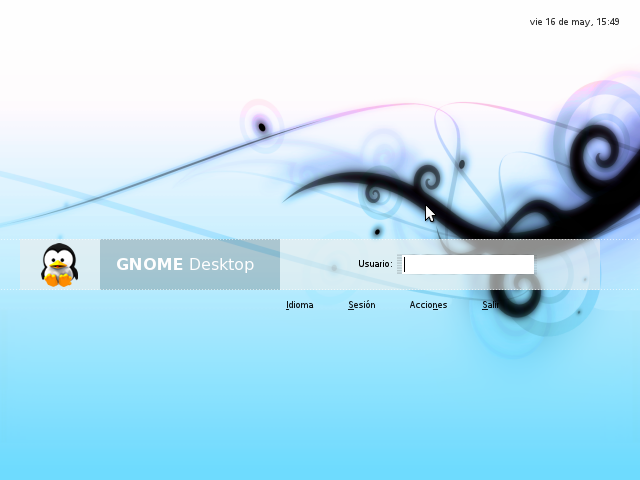Viewport: 640px width, 480px height.
Task: Click the Usuario text input field
Action: 468,264
